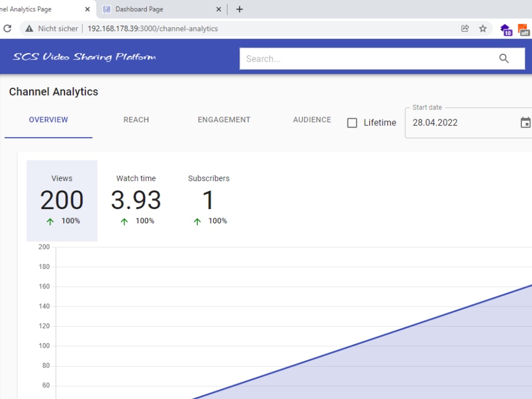Select the Views metric card
532x399 pixels.
[62, 201]
